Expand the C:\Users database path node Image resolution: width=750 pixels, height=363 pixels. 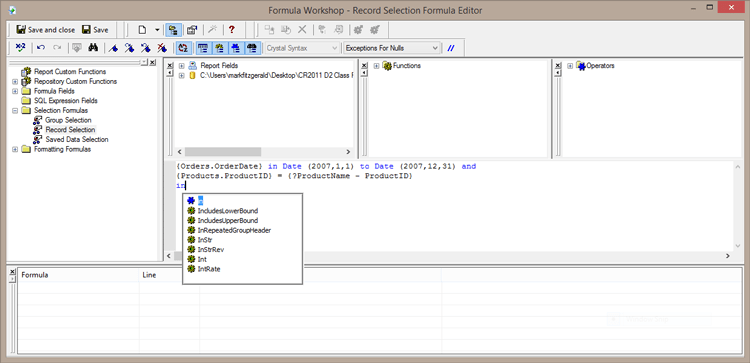[x=182, y=76]
